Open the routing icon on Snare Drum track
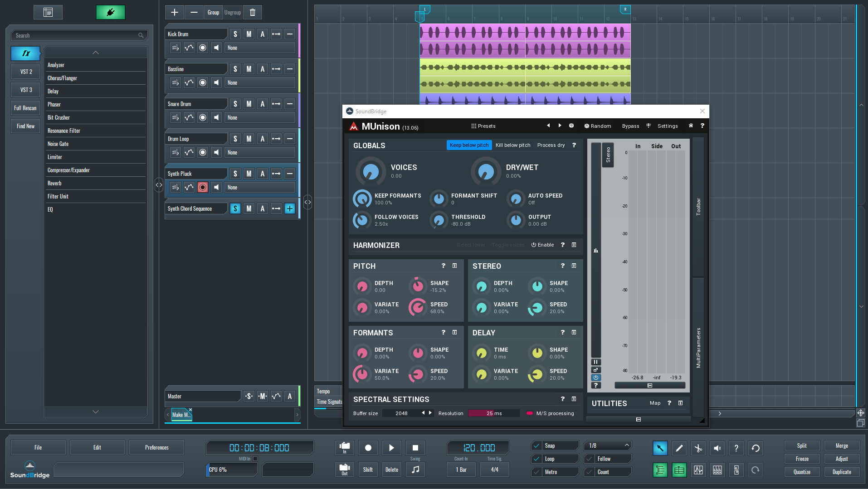The image size is (868, 489). (276, 104)
